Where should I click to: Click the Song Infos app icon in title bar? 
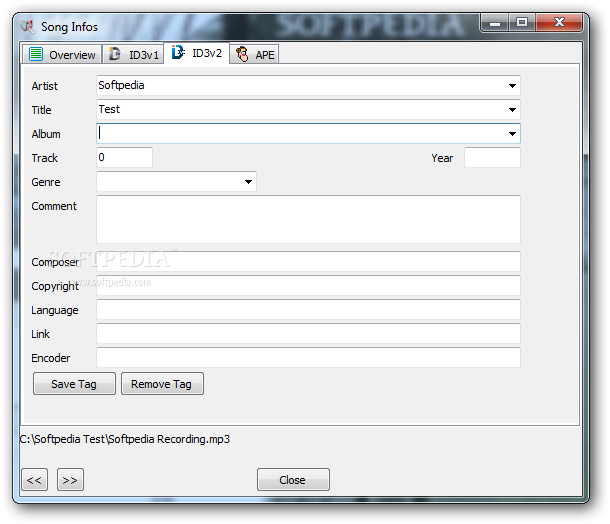pyautogui.click(x=27, y=26)
